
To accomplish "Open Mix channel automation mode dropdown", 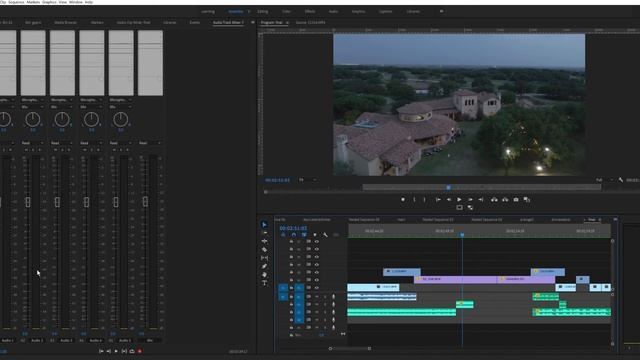I will tap(150, 143).
